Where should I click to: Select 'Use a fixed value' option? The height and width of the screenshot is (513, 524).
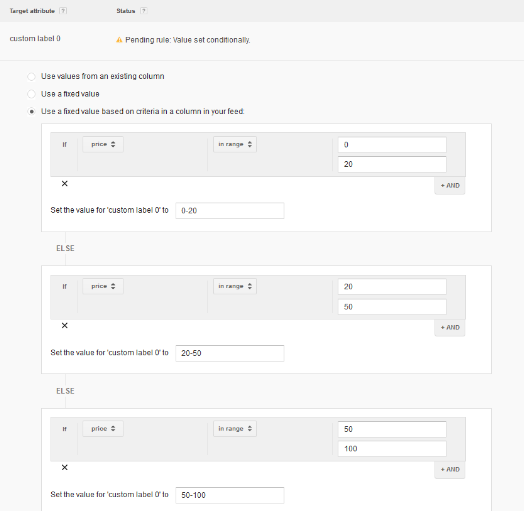pyautogui.click(x=31, y=94)
